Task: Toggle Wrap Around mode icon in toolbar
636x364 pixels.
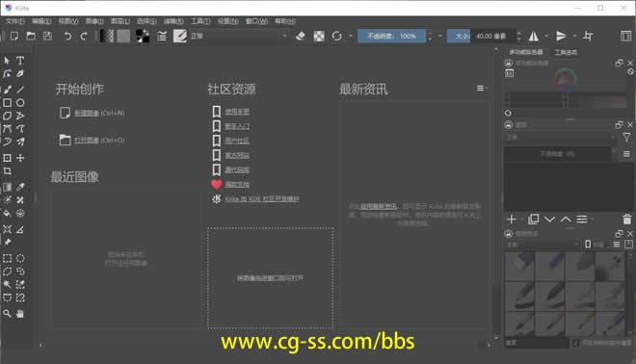Action: tap(588, 36)
